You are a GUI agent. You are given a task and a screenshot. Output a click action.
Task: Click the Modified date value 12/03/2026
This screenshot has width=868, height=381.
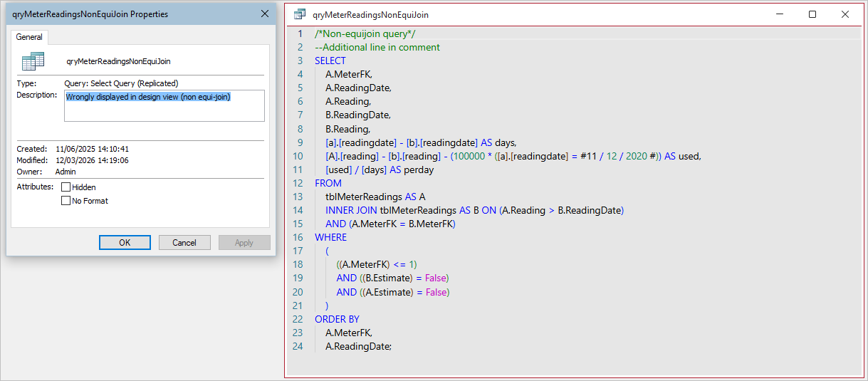coord(93,160)
